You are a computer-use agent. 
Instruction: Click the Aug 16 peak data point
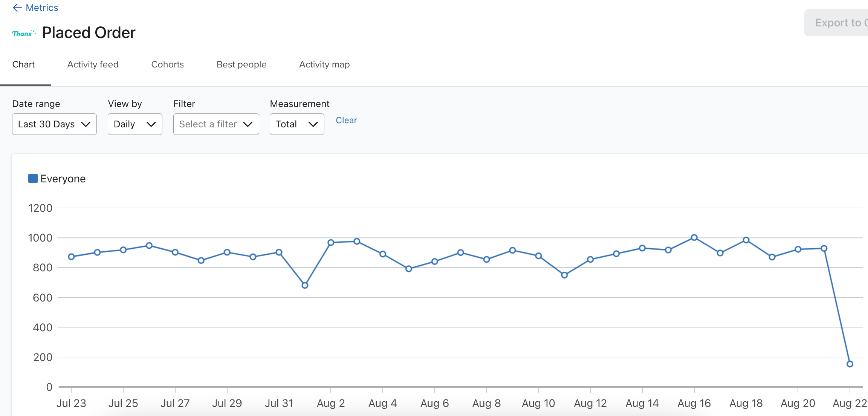(x=694, y=237)
